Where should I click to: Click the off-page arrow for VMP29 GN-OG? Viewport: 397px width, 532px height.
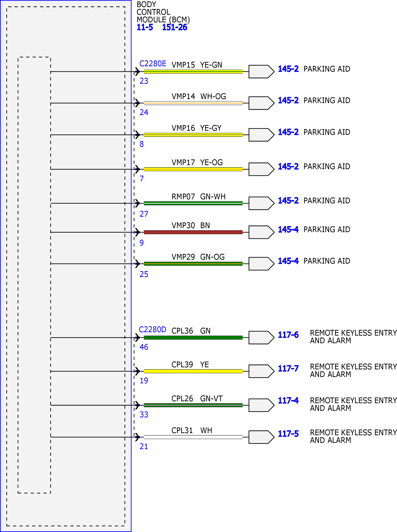pyautogui.click(x=261, y=264)
